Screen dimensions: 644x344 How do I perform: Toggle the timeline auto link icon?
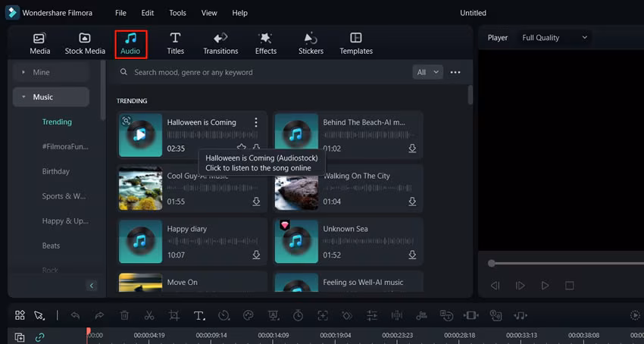click(x=40, y=338)
